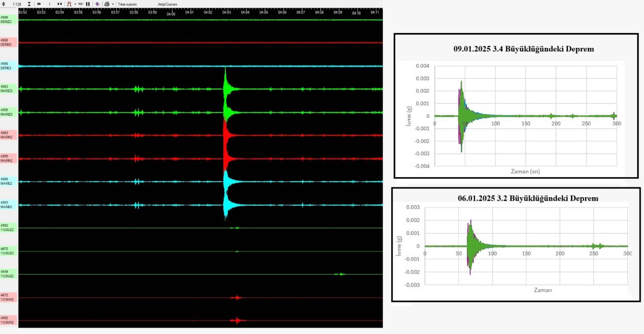Open the dropdown arrow next to printer
This screenshot has width=644, height=334.
pos(113,4)
